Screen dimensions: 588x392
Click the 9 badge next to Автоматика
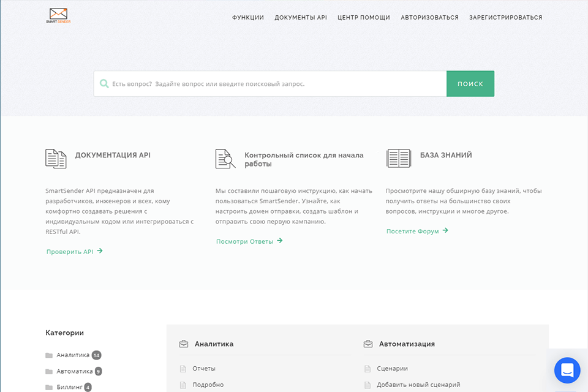click(98, 371)
